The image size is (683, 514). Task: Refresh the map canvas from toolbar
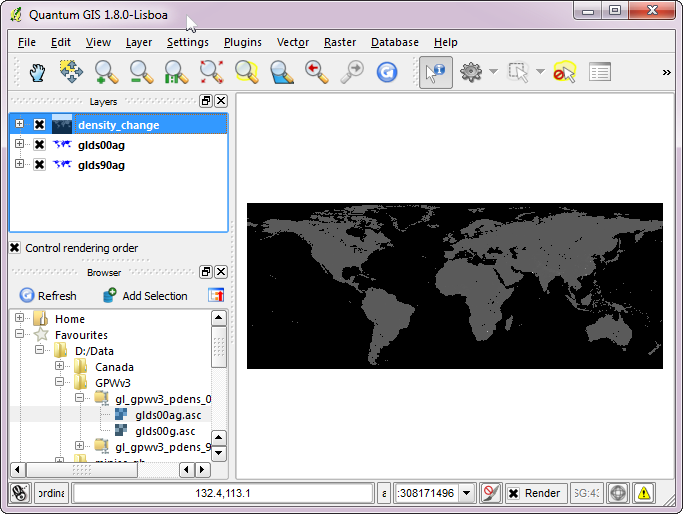[387, 72]
